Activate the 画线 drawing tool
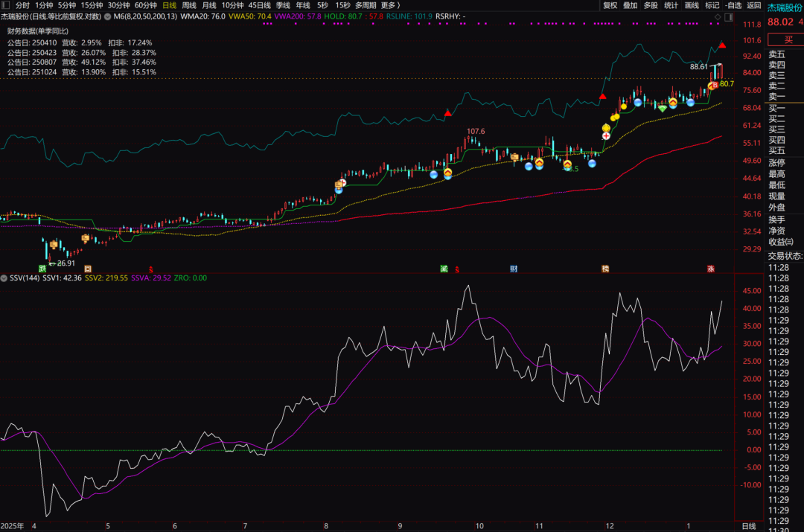The height and width of the screenshot is (532, 804). pyautogui.click(x=692, y=5)
